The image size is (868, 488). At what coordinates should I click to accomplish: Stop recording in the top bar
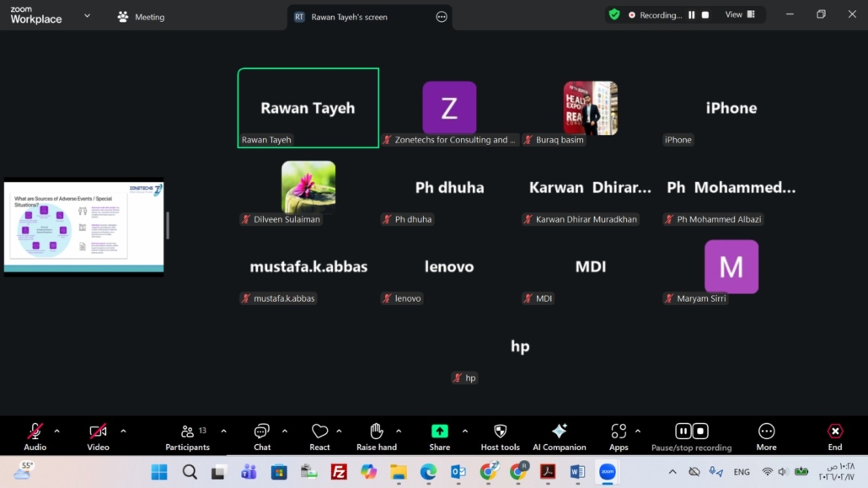[705, 15]
